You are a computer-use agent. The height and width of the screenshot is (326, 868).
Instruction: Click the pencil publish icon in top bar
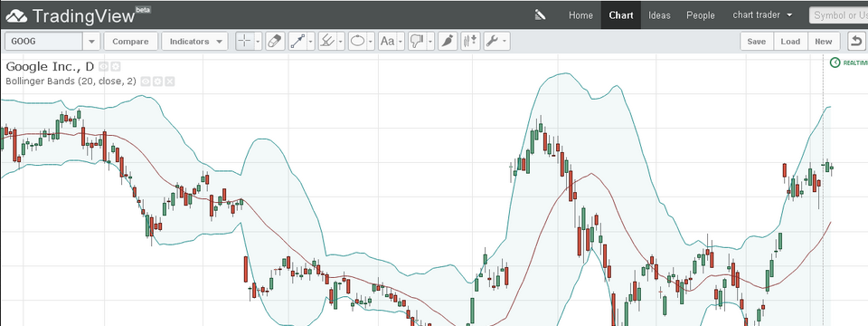541,15
